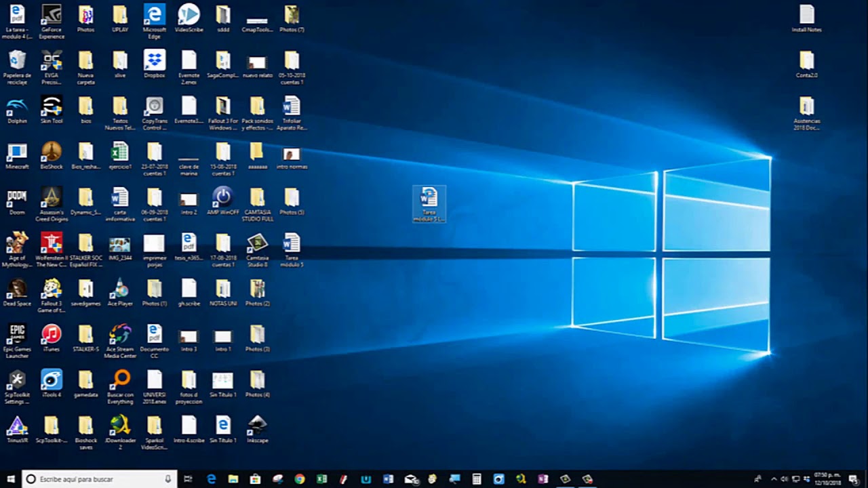
Task: Launch the Minecraft desktop shortcut
Action: click(17, 155)
